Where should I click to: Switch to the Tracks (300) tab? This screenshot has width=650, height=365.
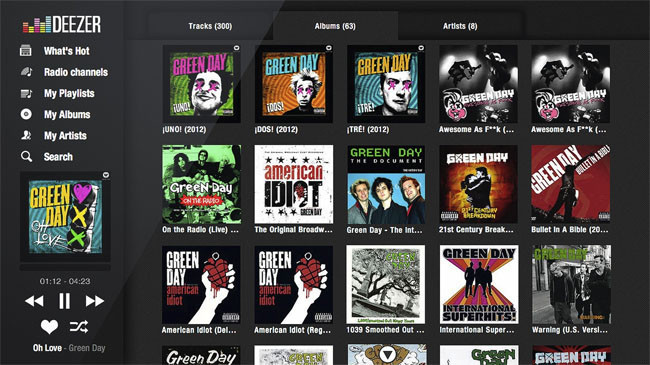210,26
